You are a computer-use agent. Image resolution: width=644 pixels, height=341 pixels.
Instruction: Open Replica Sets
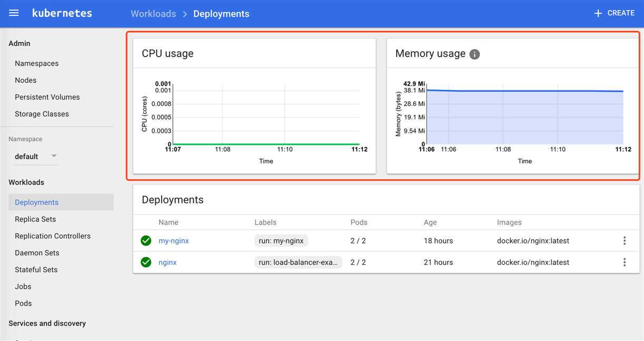click(35, 219)
